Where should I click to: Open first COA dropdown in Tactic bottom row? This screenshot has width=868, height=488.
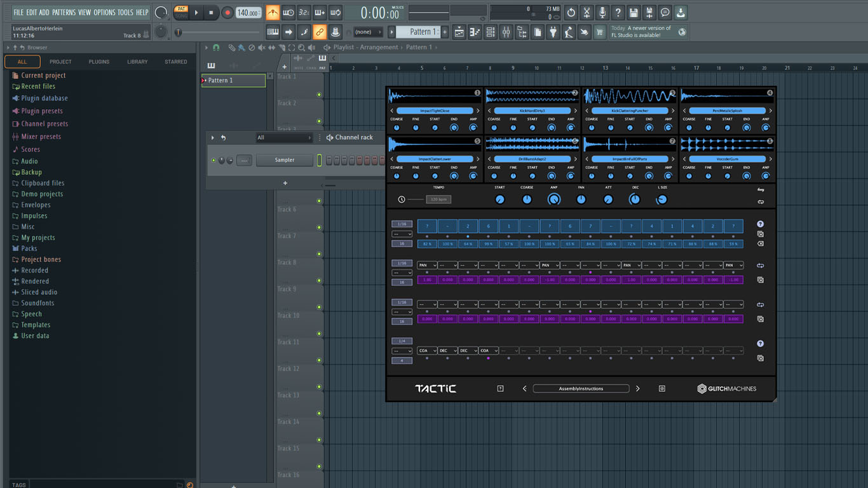(427, 351)
